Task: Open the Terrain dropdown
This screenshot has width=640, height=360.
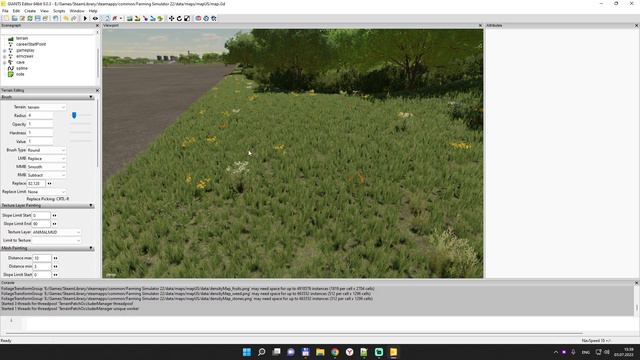Action: pos(46,107)
